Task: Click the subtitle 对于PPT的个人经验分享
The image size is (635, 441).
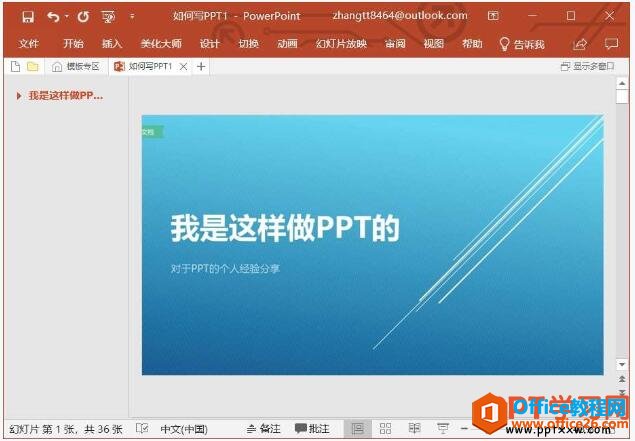Action: (x=225, y=268)
